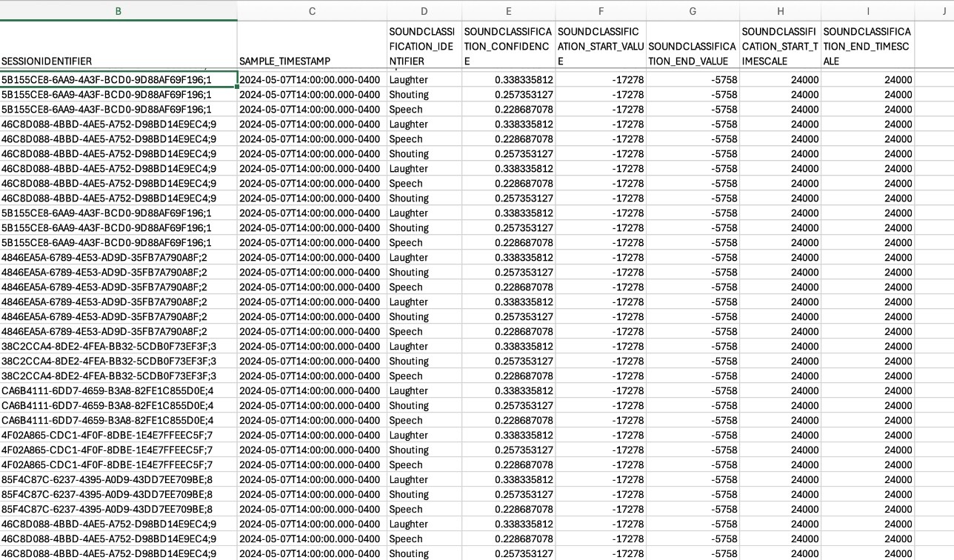
Task: Click the currently selected 5B155CE8 session cell
Action: (119, 79)
